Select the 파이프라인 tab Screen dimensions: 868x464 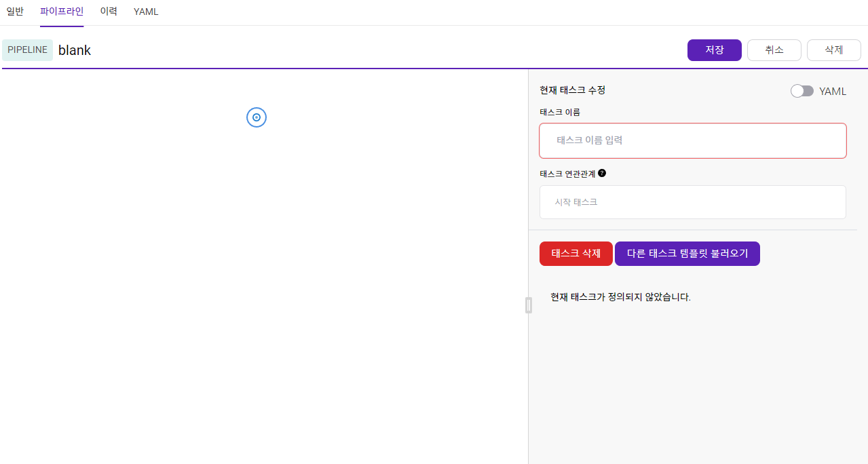(x=62, y=12)
